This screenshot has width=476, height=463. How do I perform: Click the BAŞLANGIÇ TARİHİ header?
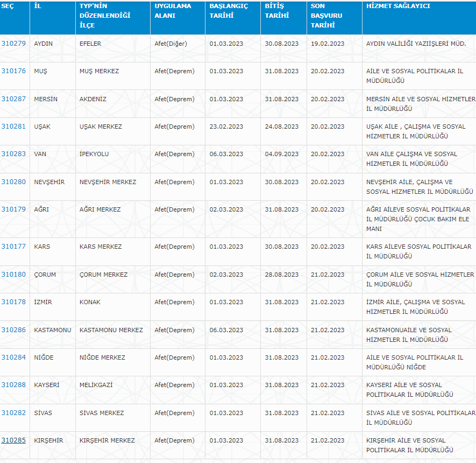[233, 18]
